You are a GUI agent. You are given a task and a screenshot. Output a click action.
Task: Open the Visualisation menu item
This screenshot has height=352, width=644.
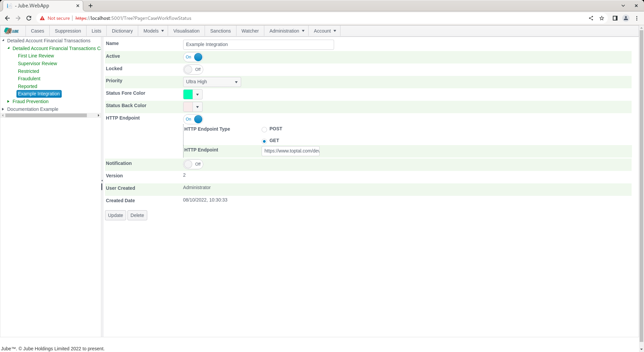click(186, 31)
